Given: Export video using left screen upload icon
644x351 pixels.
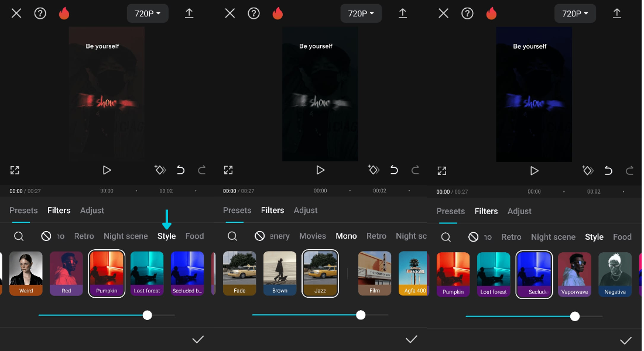Looking at the screenshot, I should (189, 13).
